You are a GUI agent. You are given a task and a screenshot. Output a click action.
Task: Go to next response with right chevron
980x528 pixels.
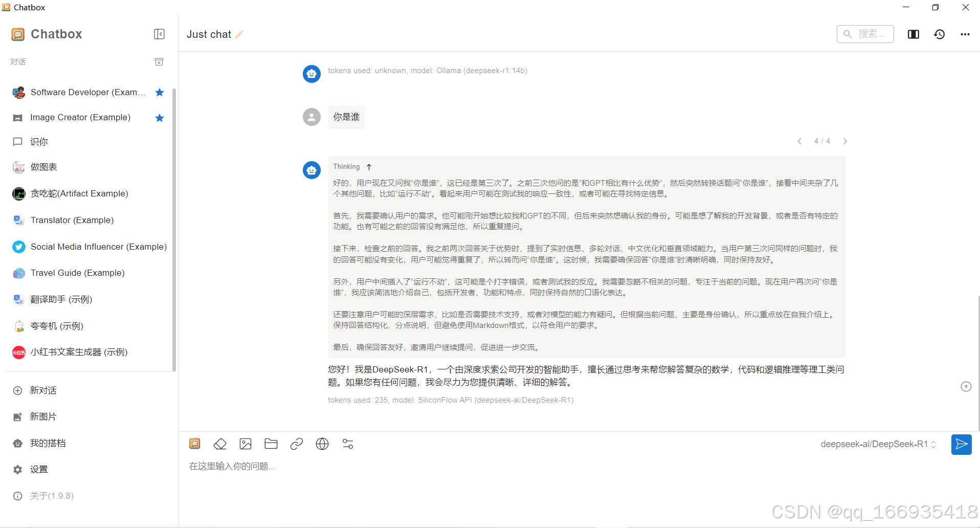click(x=845, y=141)
